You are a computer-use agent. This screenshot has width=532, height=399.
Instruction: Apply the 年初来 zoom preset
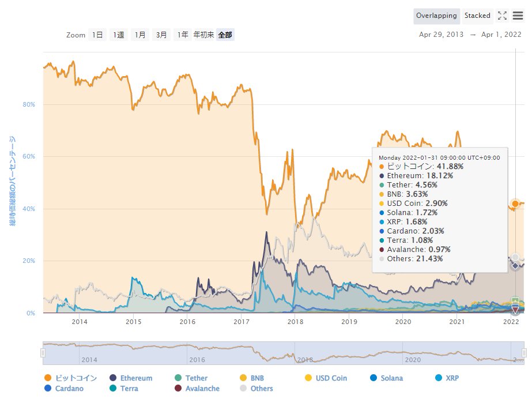[203, 34]
